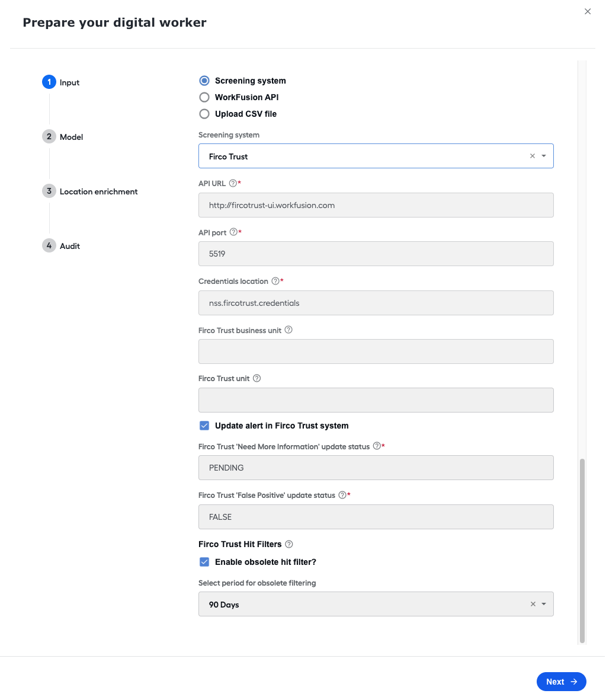Image resolution: width=606 pixels, height=700 pixels.
Task: Close the Prepare your digital worker dialog
Action: [x=588, y=12]
